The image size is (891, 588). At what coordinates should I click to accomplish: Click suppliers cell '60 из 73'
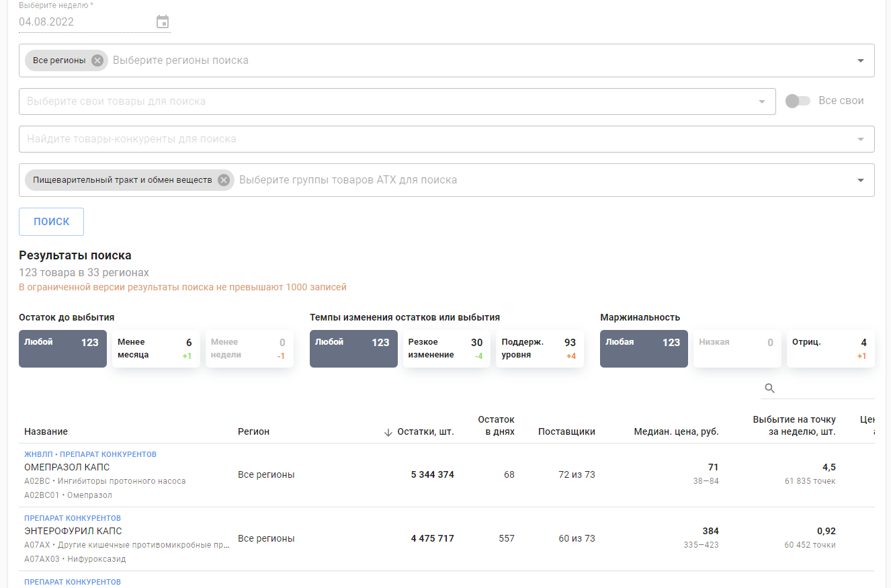(577, 538)
